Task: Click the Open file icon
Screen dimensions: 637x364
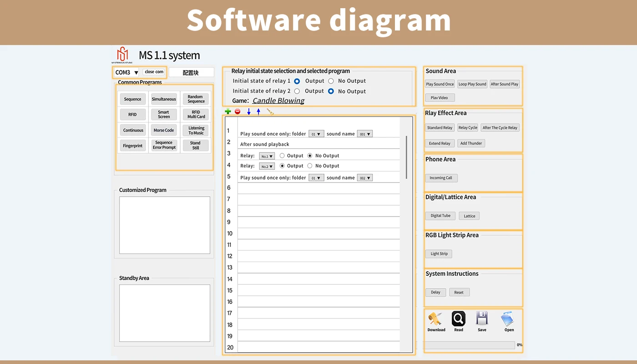Action: pos(508,318)
